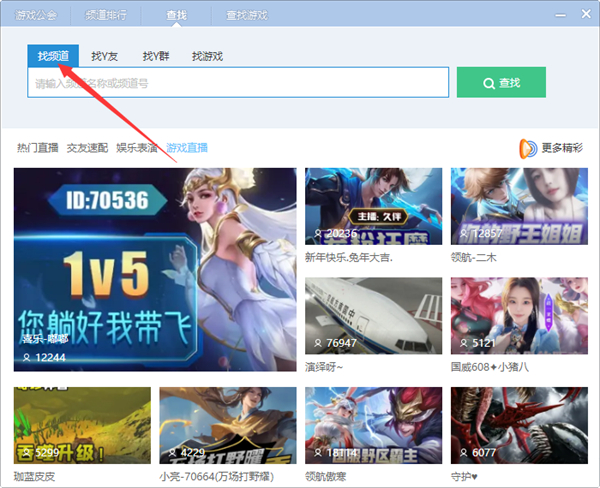Image resolution: width=600 pixels, height=488 pixels.
Task: Select the 交友速配 category
Action: point(87,148)
